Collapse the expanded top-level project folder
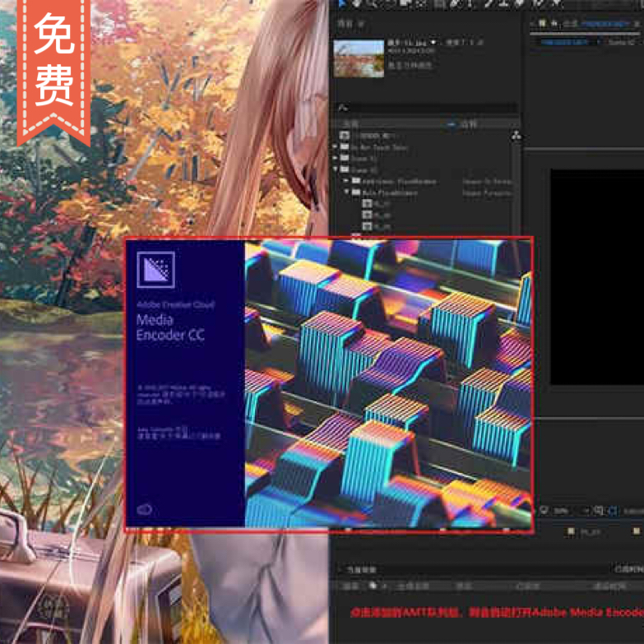This screenshot has width=644, height=644. (336, 169)
